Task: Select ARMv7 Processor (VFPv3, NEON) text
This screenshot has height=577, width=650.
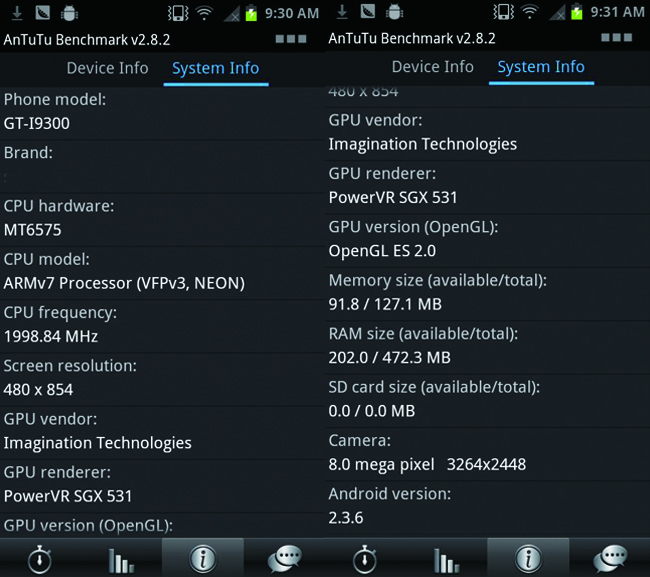Action: pyautogui.click(x=124, y=284)
